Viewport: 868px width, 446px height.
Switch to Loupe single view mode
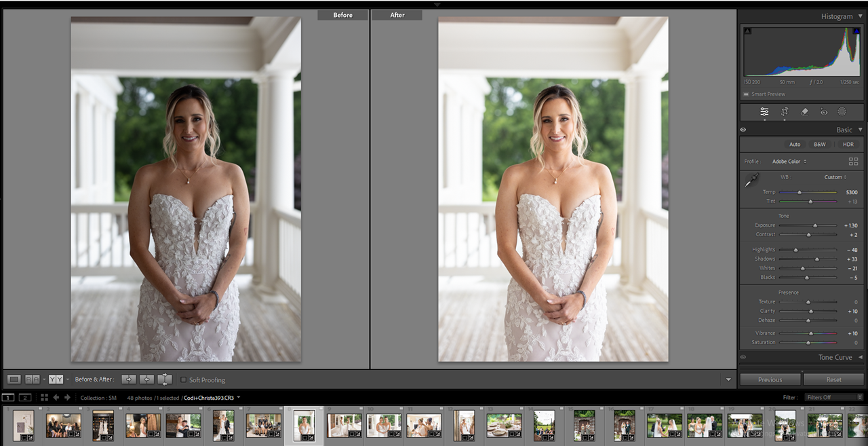[x=14, y=379]
